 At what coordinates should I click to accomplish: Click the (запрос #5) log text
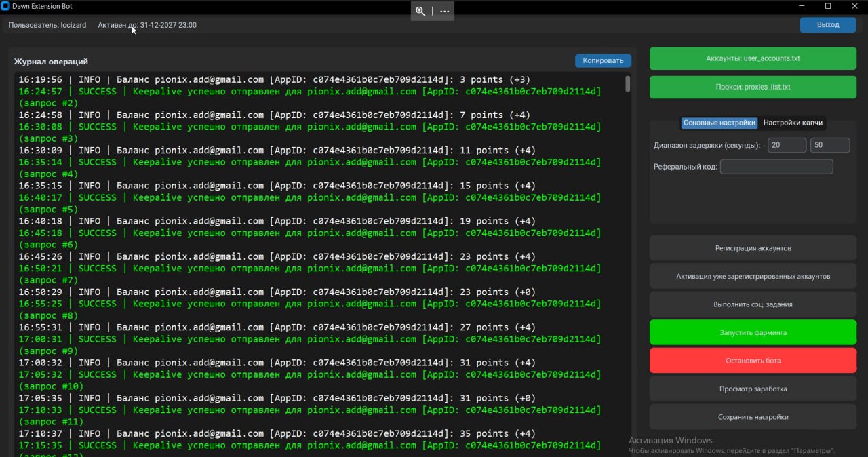pos(48,210)
